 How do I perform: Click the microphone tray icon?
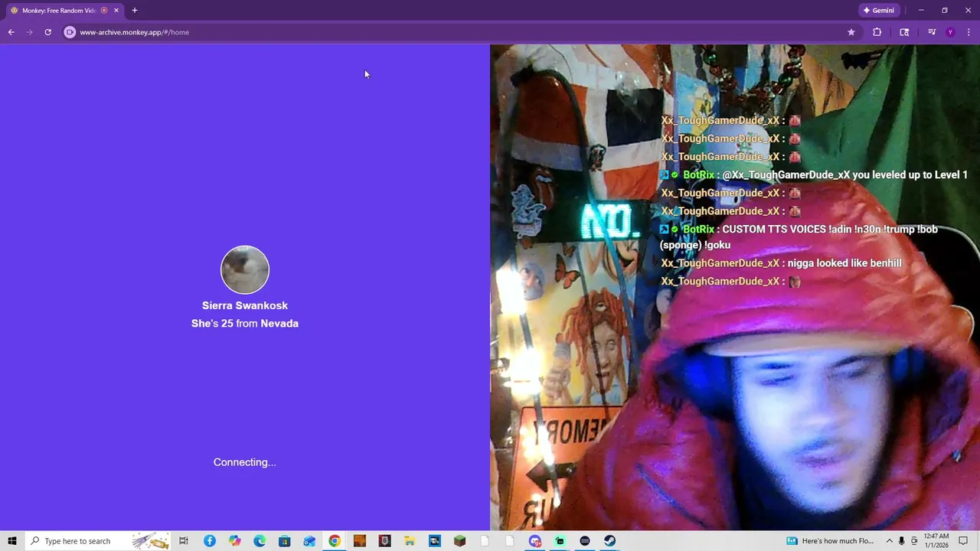click(901, 541)
